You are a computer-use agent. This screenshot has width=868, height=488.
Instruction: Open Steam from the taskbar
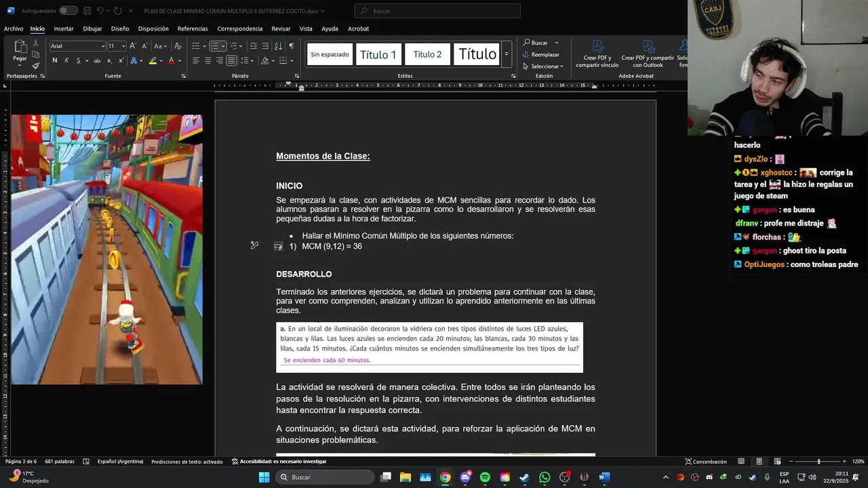525,477
